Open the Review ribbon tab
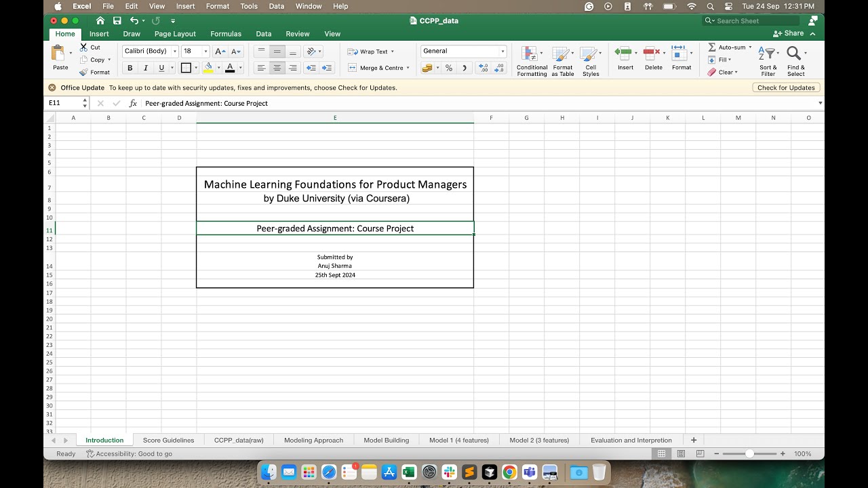Viewport: 868px width, 488px height. (297, 34)
